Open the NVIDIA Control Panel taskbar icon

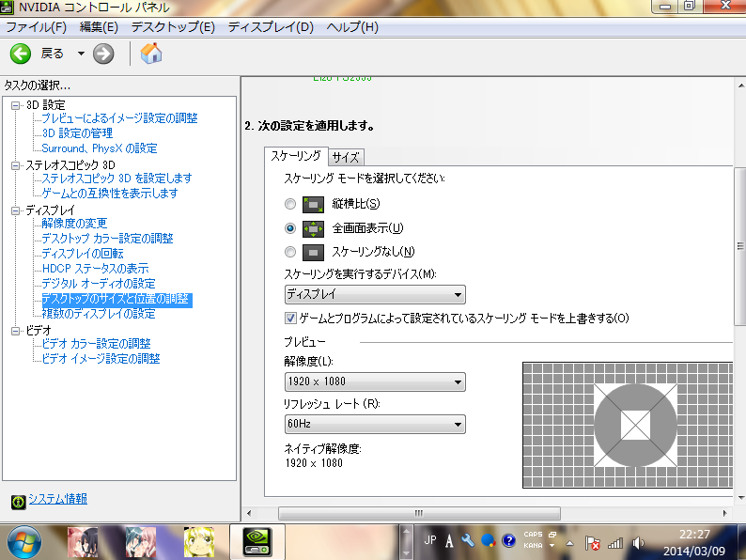coord(256,542)
